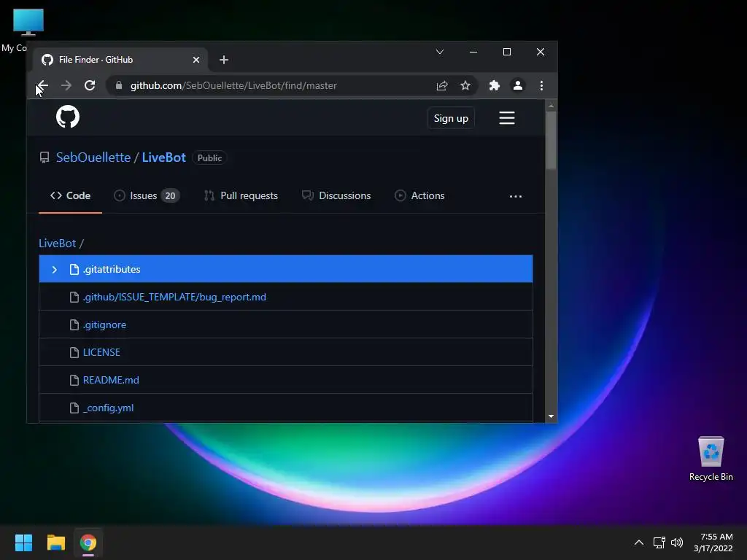Image resolution: width=747 pixels, height=560 pixels.
Task: Click the page vertical scrollbar thumb
Action: coord(551,140)
